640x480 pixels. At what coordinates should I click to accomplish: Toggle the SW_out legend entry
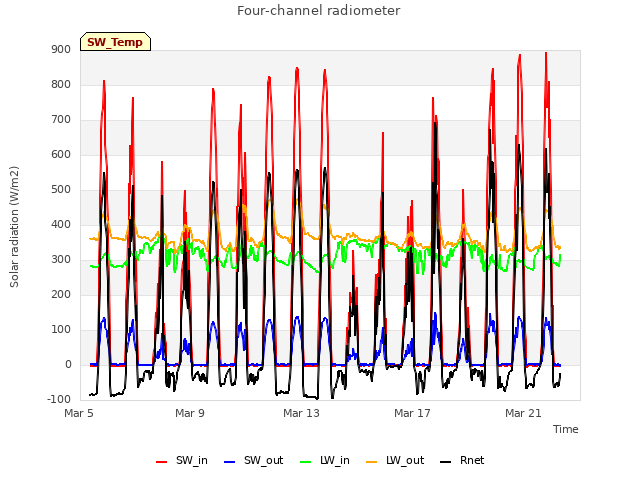(253, 460)
